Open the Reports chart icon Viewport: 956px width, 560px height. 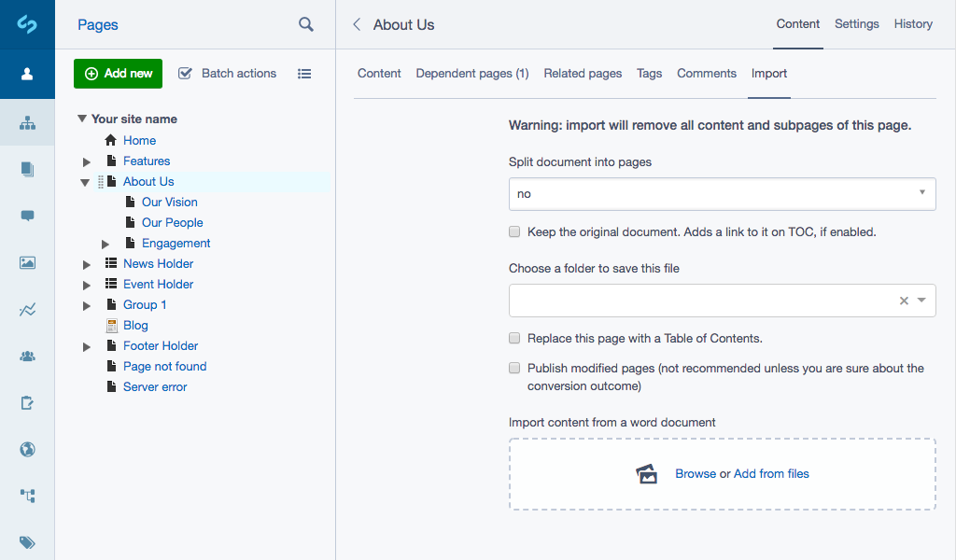(27, 309)
